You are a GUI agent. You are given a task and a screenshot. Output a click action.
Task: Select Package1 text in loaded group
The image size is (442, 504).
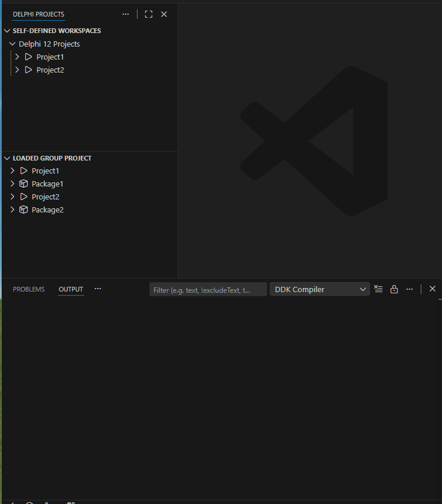pos(48,184)
